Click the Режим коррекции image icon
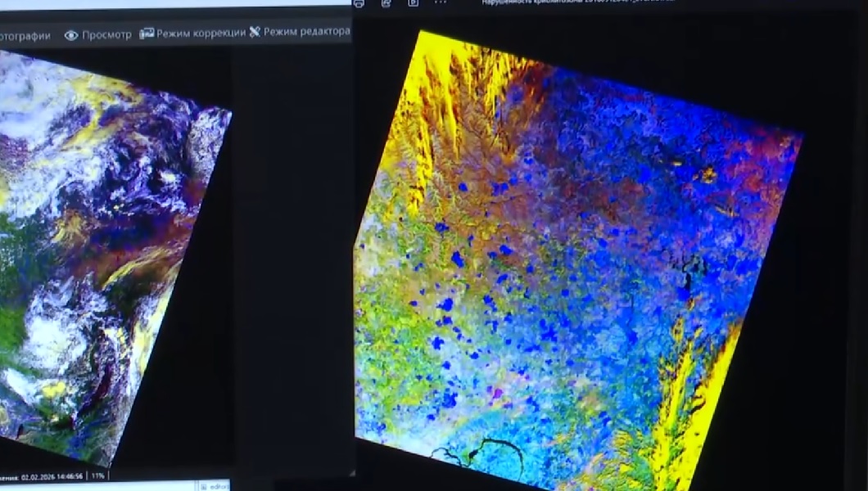Screen dimensions: 868x491 point(147,34)
